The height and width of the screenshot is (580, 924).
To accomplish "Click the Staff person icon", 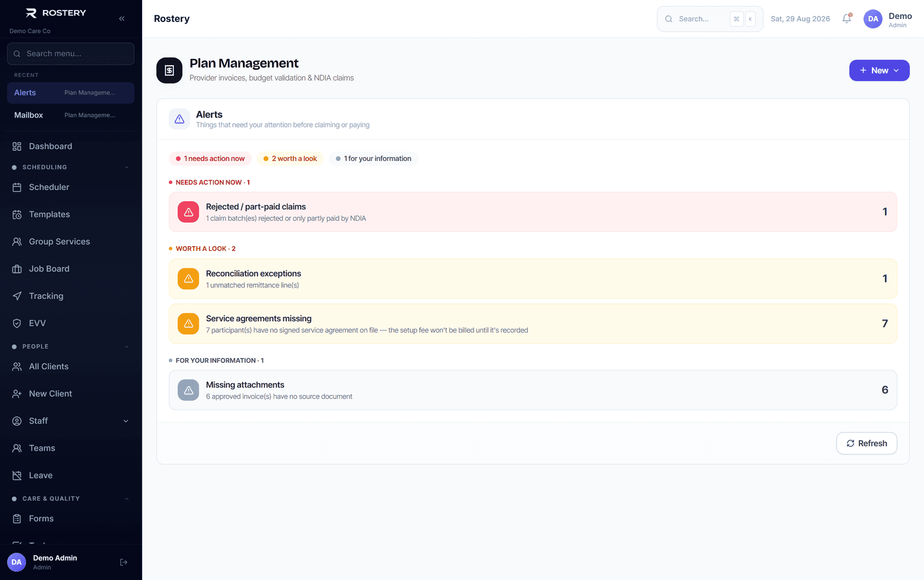I will click(x=17, y=421).
